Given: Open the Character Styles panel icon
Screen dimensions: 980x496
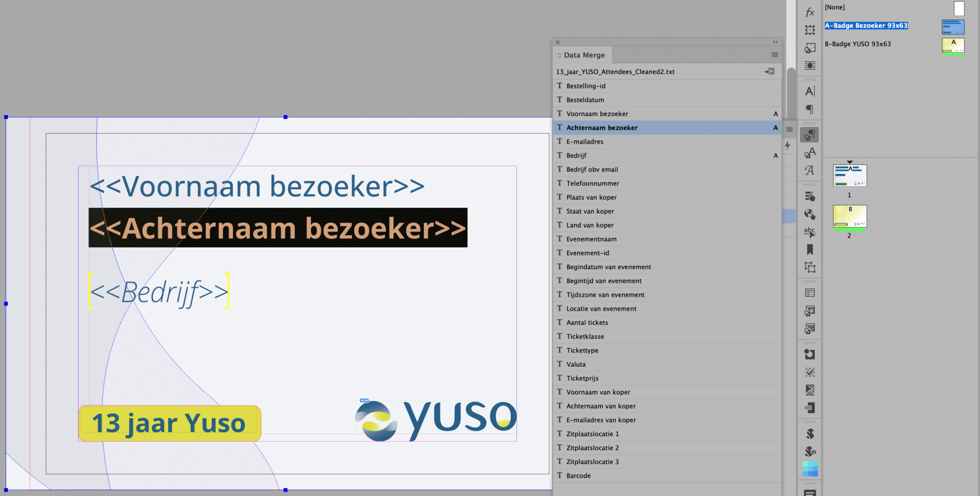Looking at the screenshot, I should click(x=809, y=152).
